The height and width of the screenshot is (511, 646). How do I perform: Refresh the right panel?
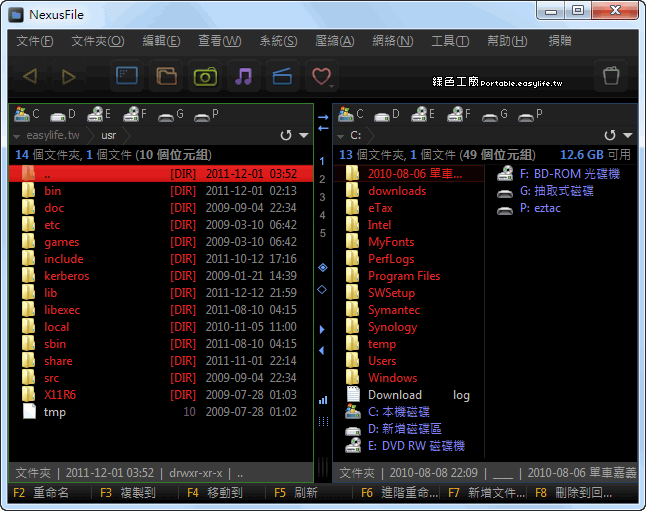coord(610,135)
